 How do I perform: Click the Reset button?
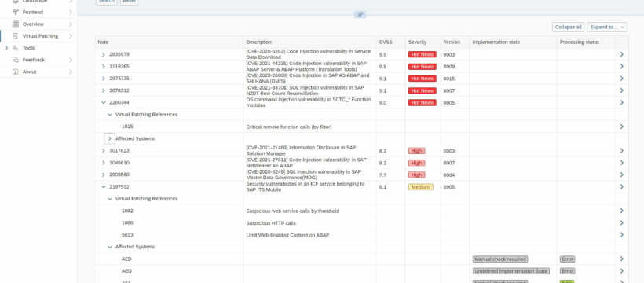pyautogui.click(x=130, y=2)
